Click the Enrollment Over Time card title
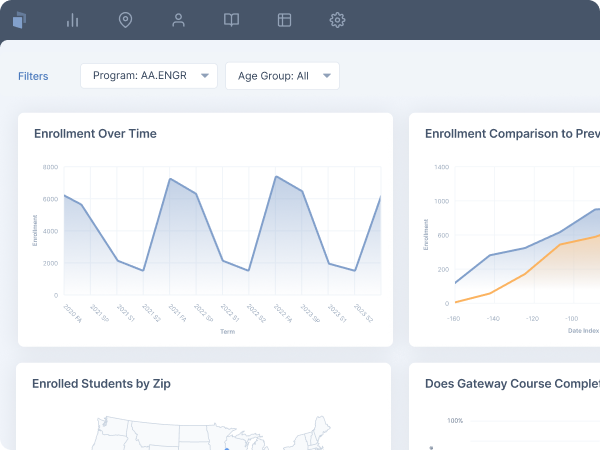Image resolution: width=600 pixels, height=450 pixels. tap(95, 134)
